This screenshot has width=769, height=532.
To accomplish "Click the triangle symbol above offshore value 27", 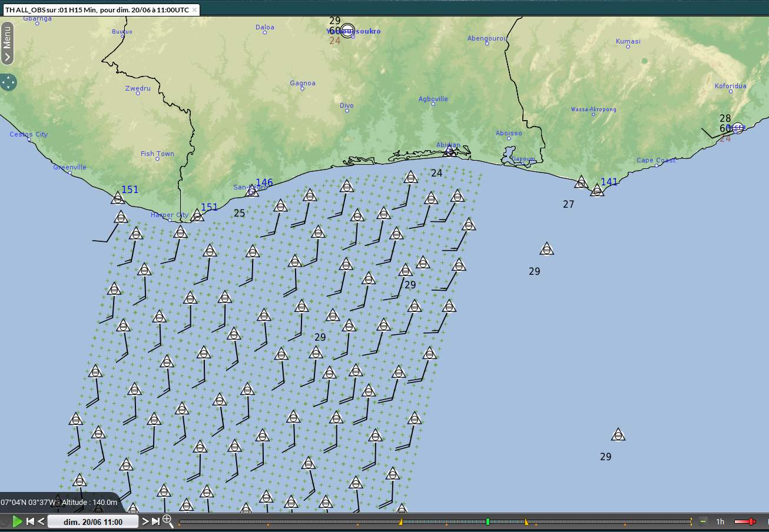I will tap(582, 182).
